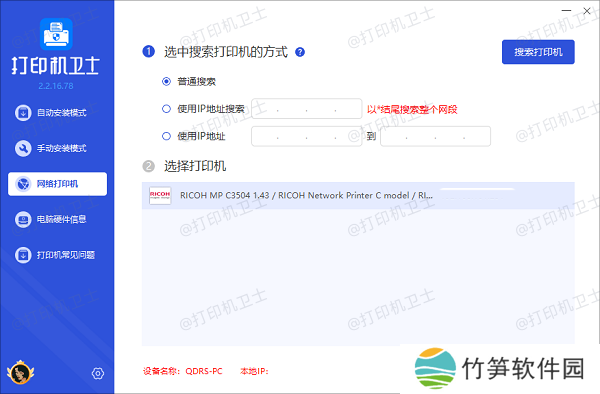Click the 本地IP label
Screen dimensions: 600x394
(x=254, y=371)
